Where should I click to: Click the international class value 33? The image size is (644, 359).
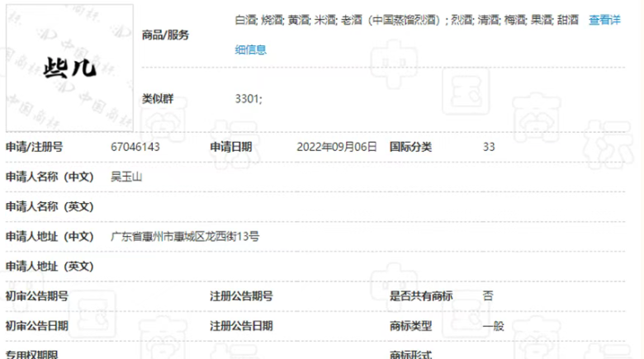(489, 147)
